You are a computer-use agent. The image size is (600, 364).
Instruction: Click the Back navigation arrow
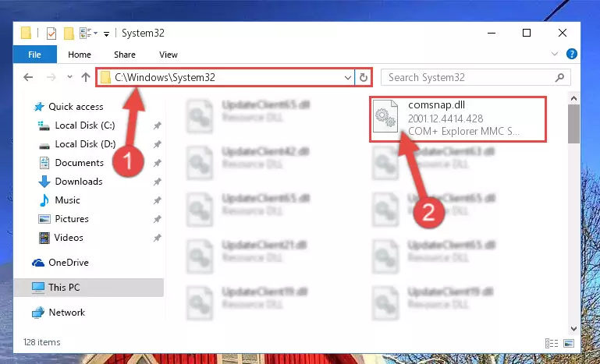[x=28, y=78]
